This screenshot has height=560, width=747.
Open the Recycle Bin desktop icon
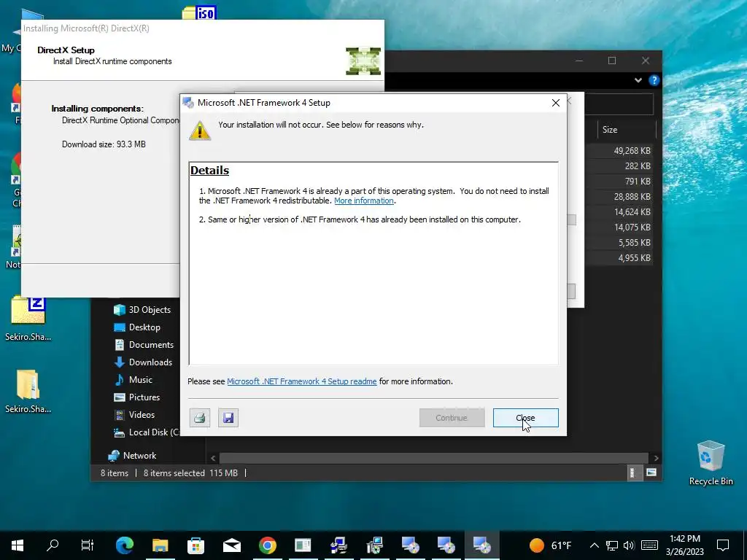[711, 463]
